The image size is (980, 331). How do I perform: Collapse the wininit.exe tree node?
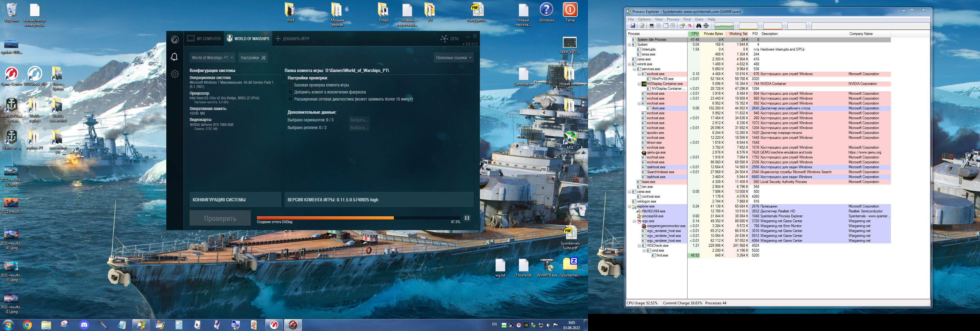point(629,64)
